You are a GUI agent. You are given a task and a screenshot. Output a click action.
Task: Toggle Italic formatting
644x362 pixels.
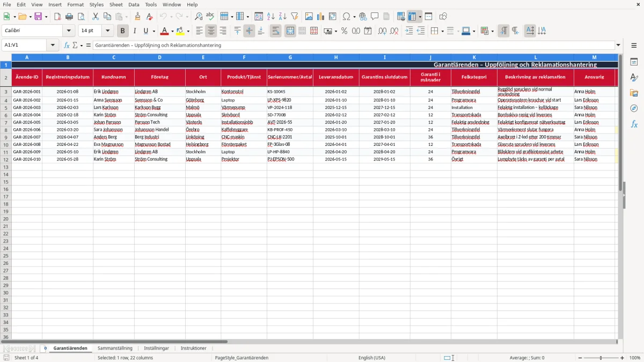click(x=135, y=31)
